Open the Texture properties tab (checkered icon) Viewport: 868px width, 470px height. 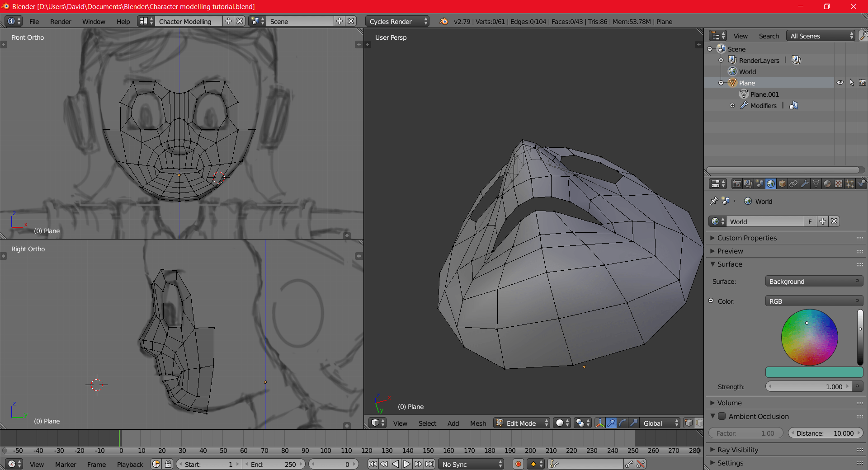[x=838, y=184]
